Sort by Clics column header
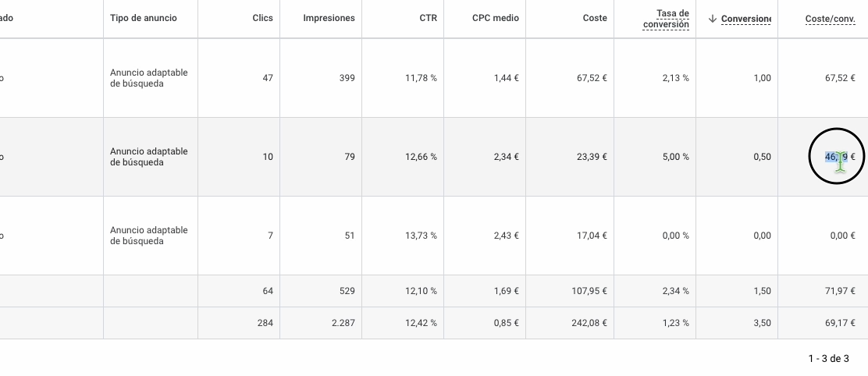 pyautogui.click(x=262, y=18)
